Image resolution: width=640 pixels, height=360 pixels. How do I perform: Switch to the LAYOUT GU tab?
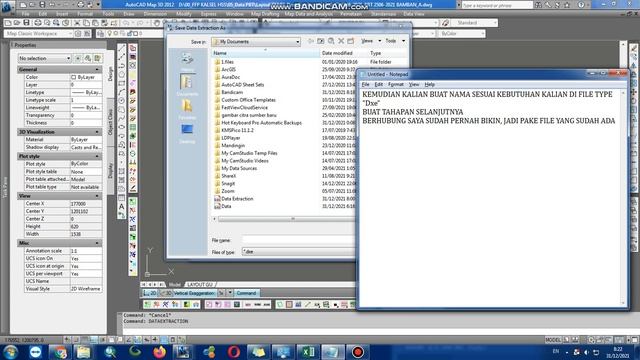[200, 284]
